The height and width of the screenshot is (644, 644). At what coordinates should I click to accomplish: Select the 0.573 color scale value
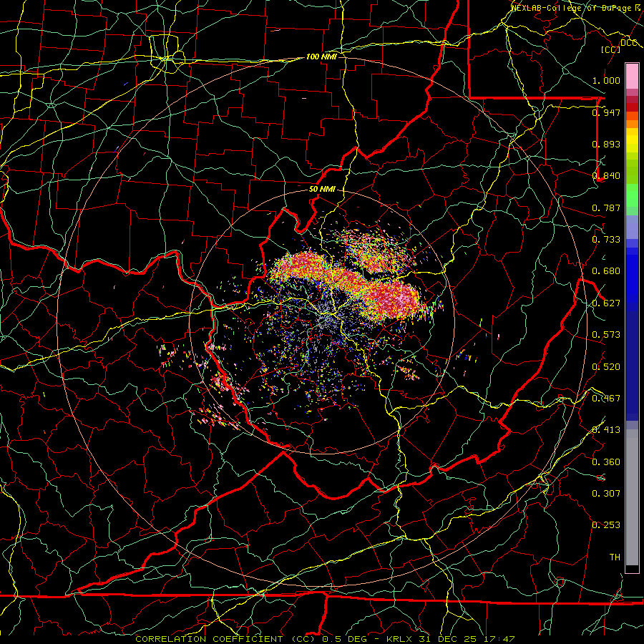pos(606,335)
